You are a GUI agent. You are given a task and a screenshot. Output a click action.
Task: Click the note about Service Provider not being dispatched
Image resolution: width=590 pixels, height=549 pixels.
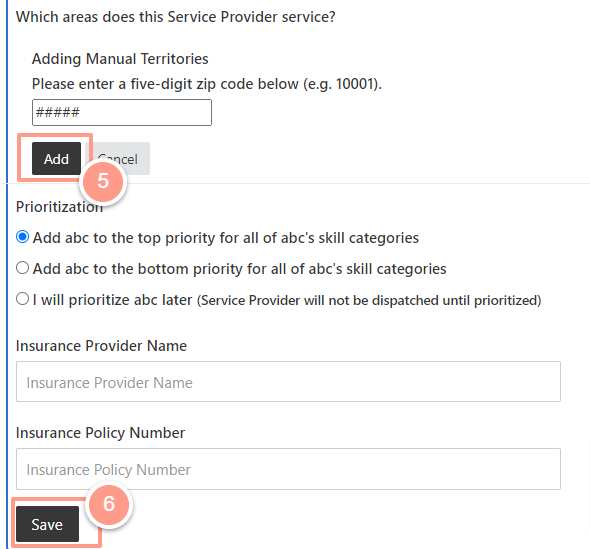pyautogui.click(x=369, y=301)
